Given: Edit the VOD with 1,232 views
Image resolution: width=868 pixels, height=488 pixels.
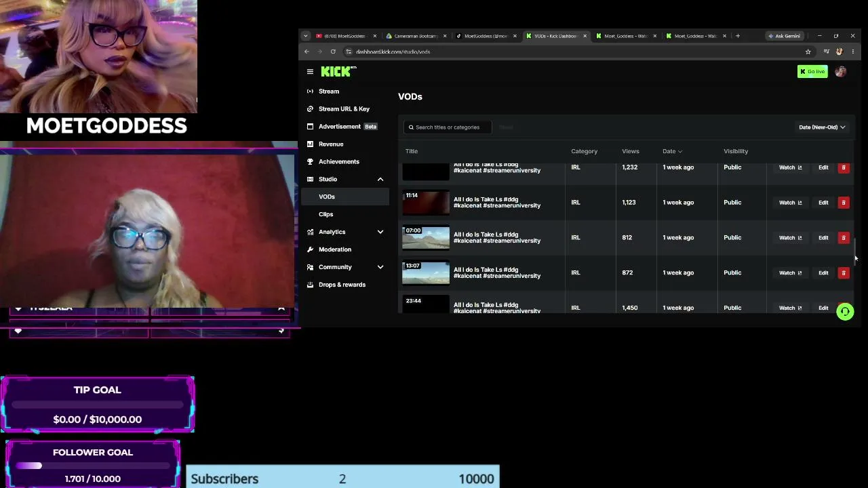Looking at the screenshot, I should 823,167.
